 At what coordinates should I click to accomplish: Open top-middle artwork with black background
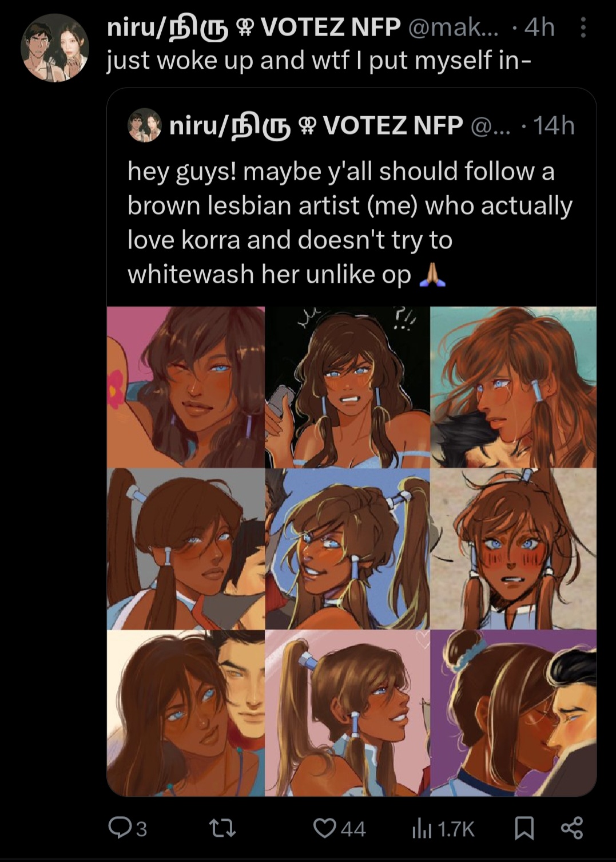(347, 387)
